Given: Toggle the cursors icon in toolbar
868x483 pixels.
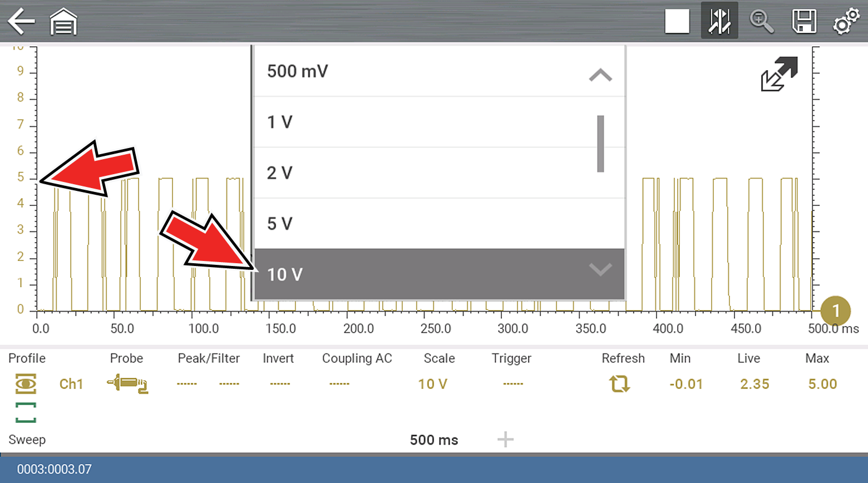Looking at the screenshot, I should (x=719, y=22).
